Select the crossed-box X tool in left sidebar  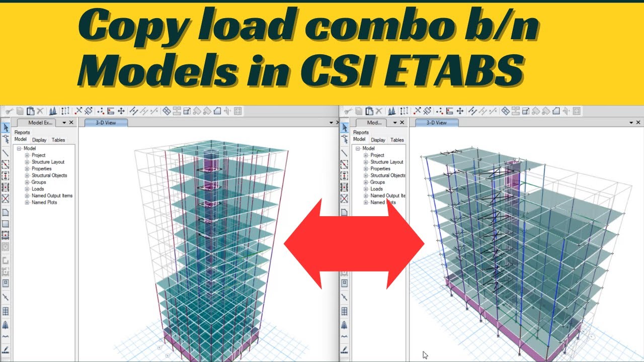pyautogui.click(x=6, y=199)
